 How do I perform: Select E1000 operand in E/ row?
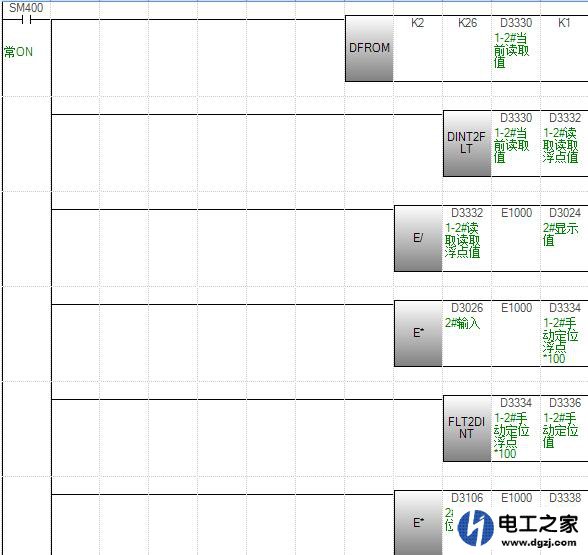[x=516, y=213]
